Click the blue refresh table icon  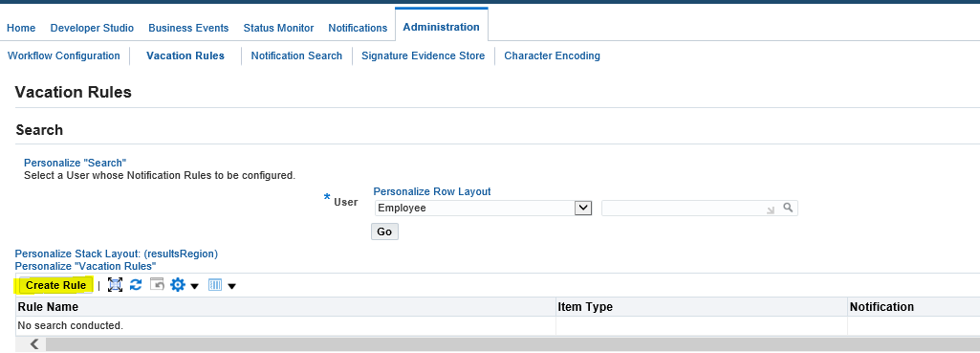pos(136,285)
